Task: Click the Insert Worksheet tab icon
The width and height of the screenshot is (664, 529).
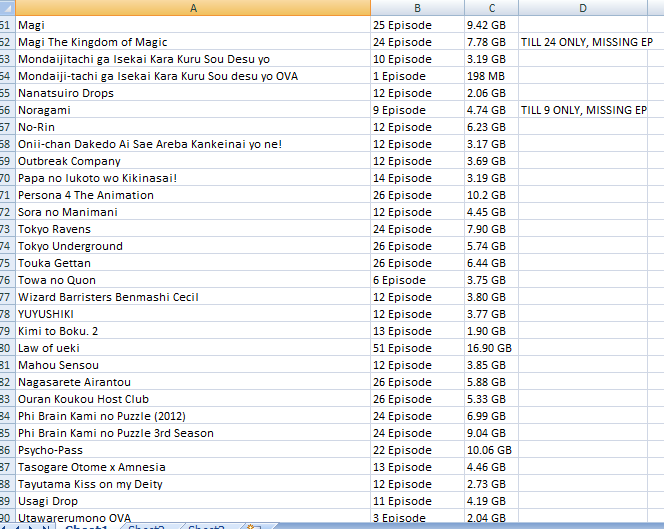Action: [x=253, y=527]
